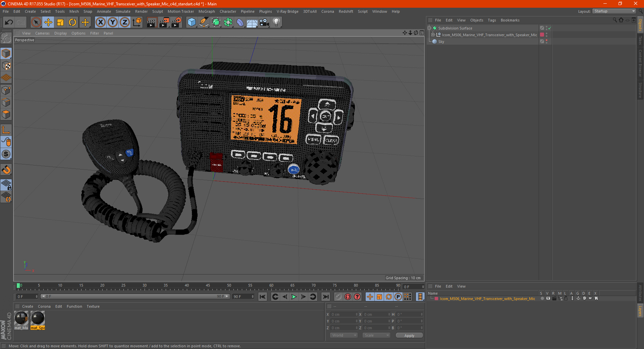Jump to the start of animation
This screenshot has height=349, width=644.
(263, 297)
